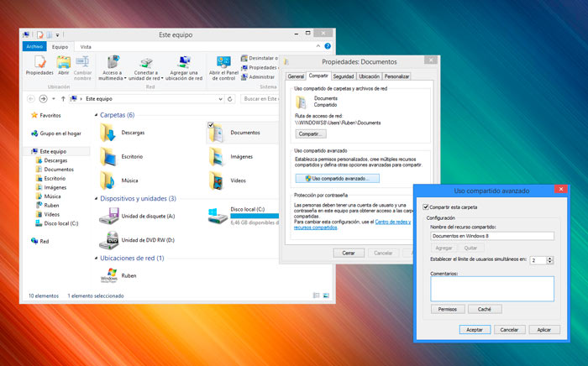This screenshot has height=366, width=588.
Task: Click Aplicar in Uso compartido avanzado
Action: [543, 330]
